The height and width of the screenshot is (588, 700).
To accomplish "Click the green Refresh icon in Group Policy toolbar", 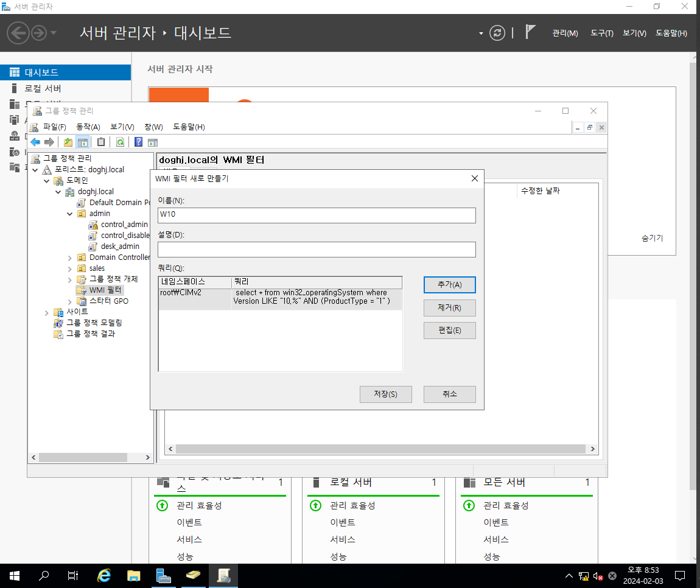I will [120, 142].
